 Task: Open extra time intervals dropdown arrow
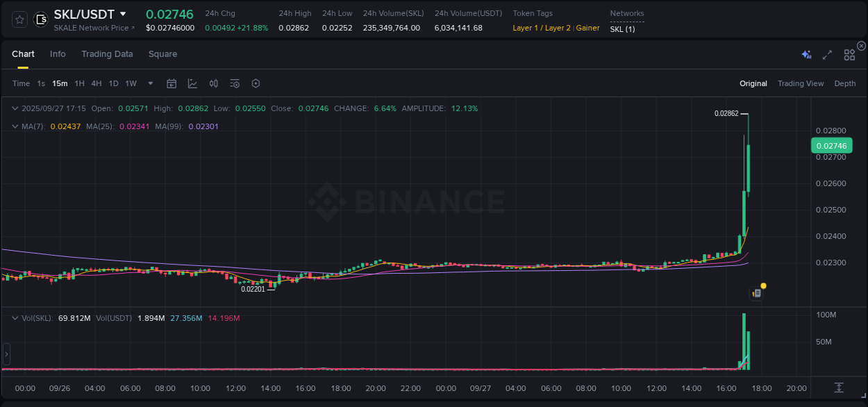(149, 83)
